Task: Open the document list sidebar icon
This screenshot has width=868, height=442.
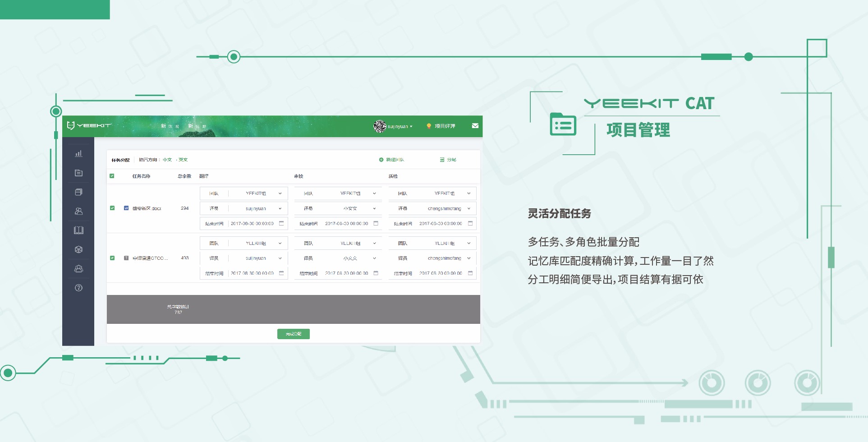Action: point(78,173)
